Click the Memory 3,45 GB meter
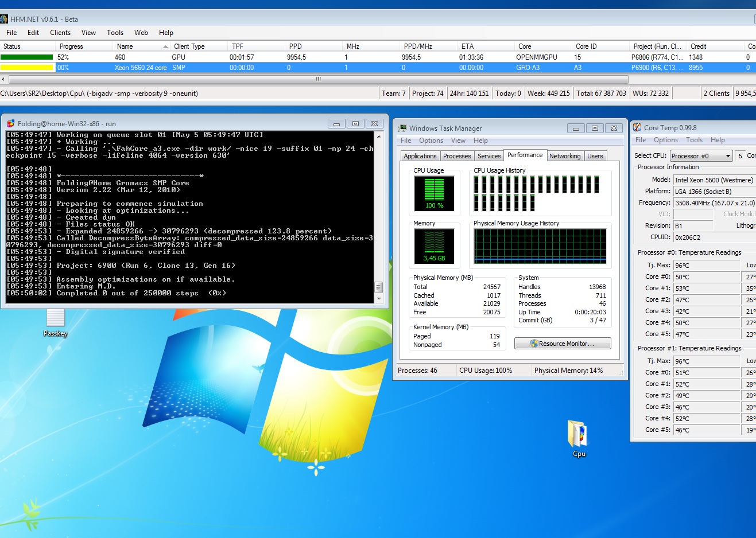This screenshot has width=756, height=538. tap(434, 246)
